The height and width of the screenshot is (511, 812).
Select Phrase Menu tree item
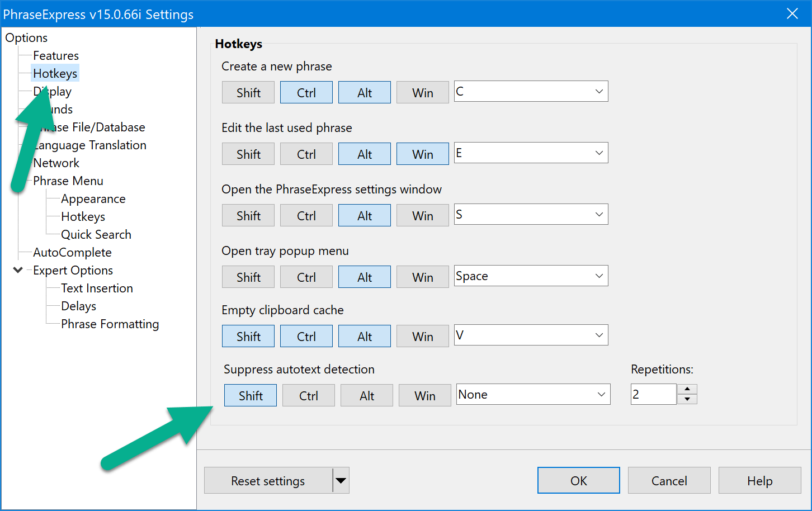[68, 181]
